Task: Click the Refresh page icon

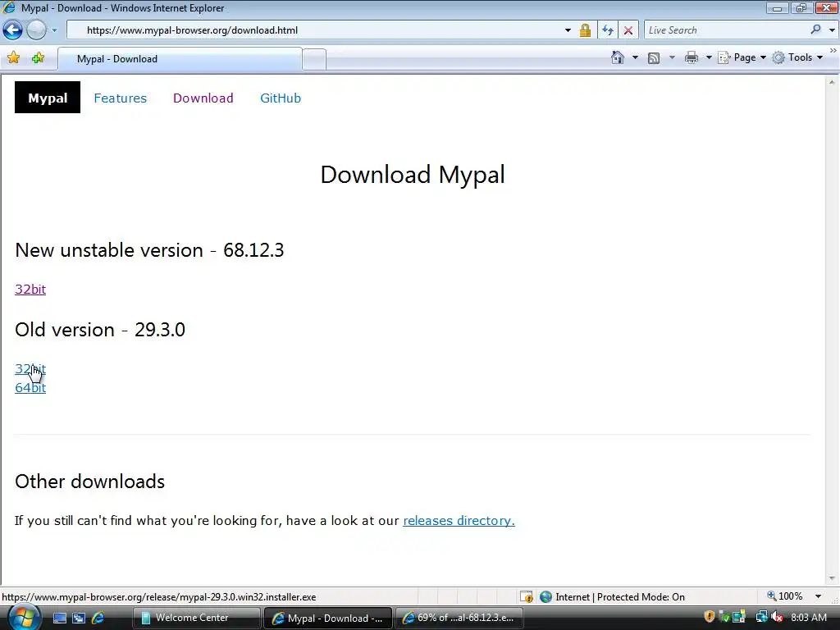Action: (608, 30)
